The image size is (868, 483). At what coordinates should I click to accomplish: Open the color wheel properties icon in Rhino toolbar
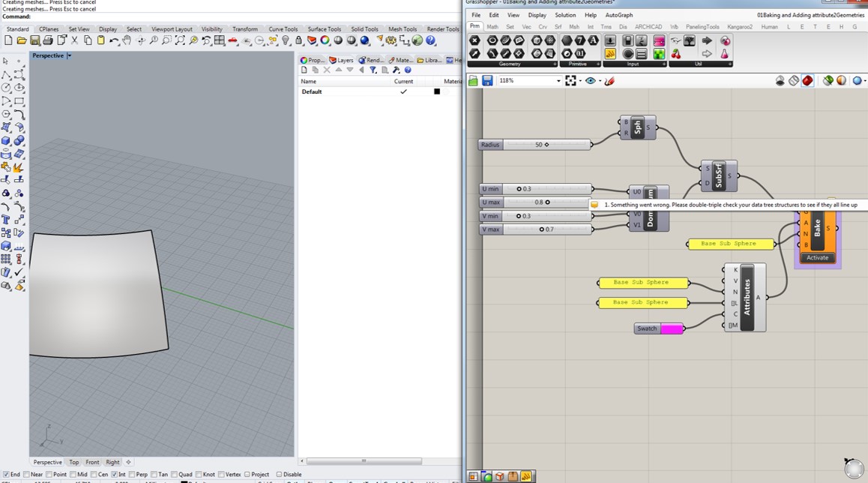click(x=325, y=40)
